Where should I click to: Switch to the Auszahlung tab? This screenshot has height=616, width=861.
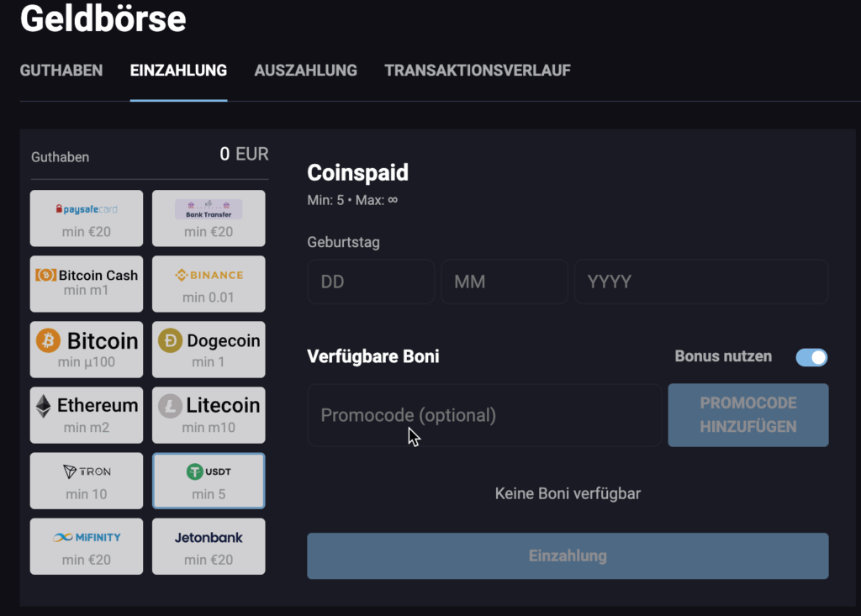[x=305, y=71]
